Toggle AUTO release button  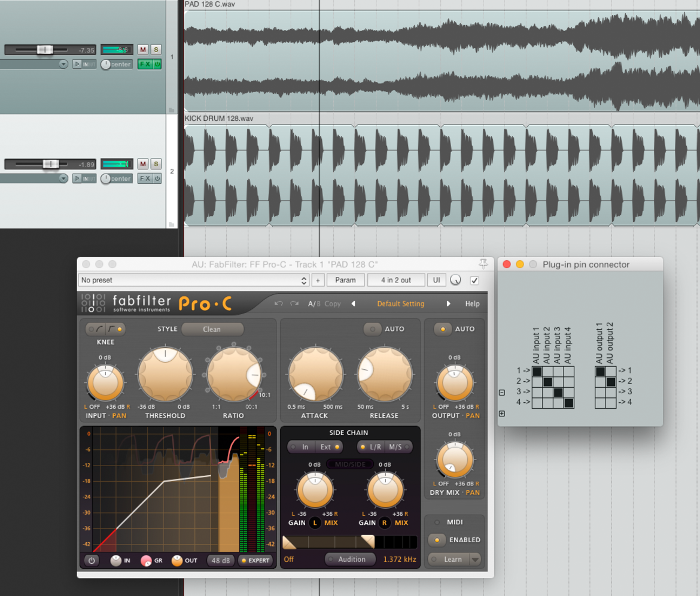pyautogui.click(x=372, y=329)
